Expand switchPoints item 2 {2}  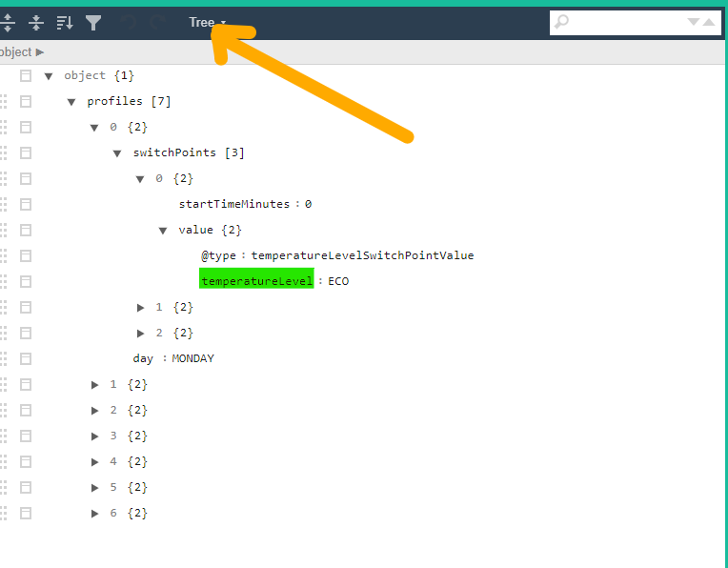140,334
